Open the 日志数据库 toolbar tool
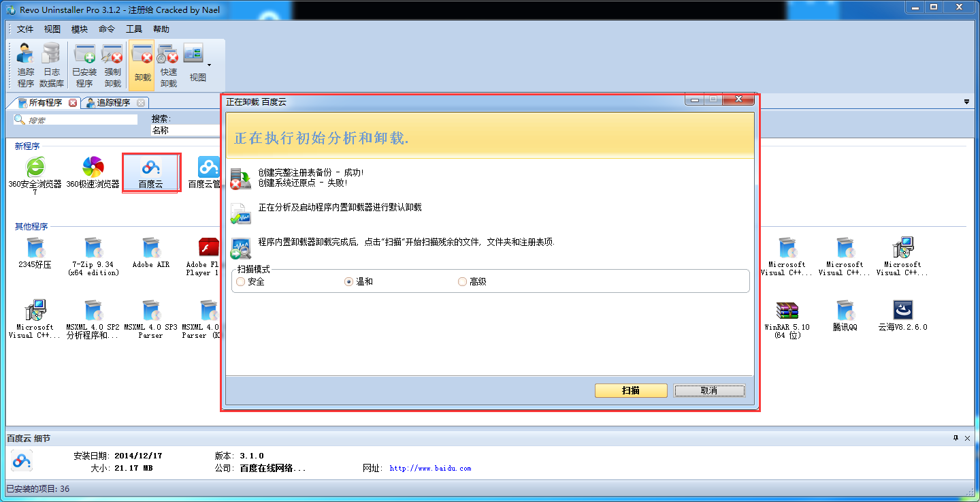980x502 pixels. (x=52, y=66)
